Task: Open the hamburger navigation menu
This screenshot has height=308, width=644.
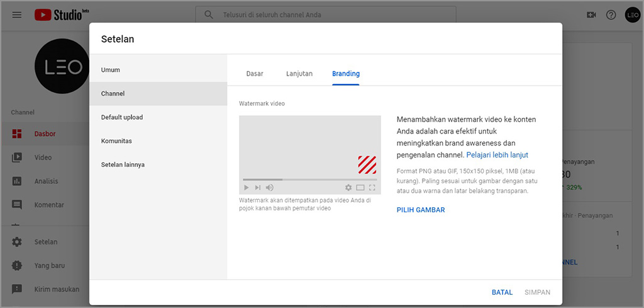Action: click(17, 14)
